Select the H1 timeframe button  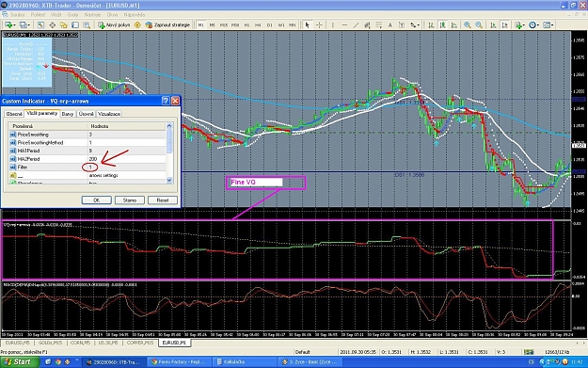tap(246, 25)
